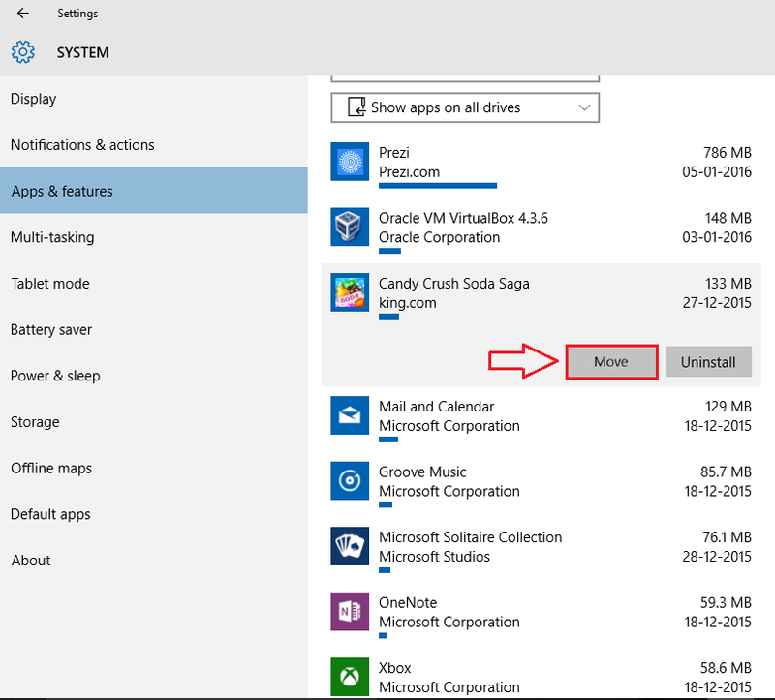The image size is (775, 700).
Task: Select the Groove Music entry text
Action: pyautogui.click(x=422, y=472)
